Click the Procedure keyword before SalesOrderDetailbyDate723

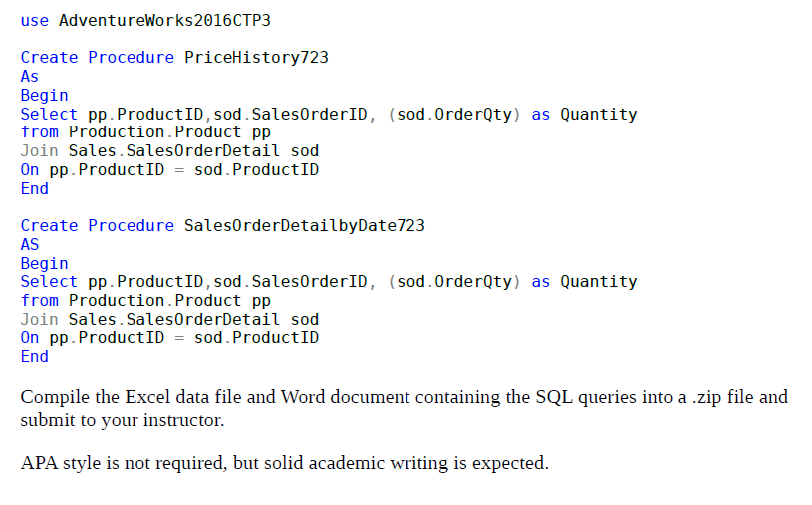[x=132, y=225]
